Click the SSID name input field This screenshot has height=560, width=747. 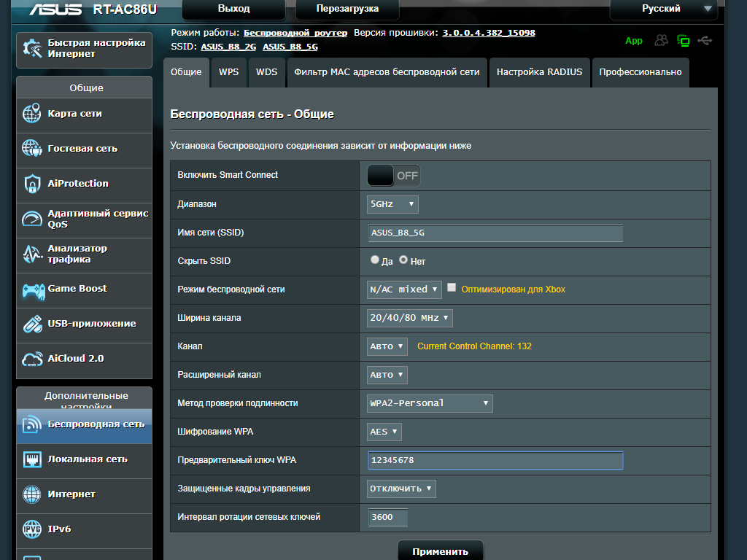[495, 233]
